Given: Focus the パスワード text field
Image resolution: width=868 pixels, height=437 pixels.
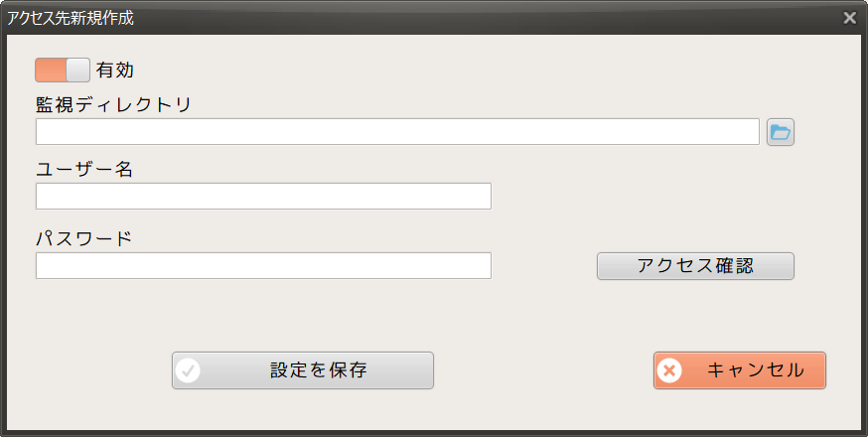Looking at the screenshot, I should (x=263, y=266).
